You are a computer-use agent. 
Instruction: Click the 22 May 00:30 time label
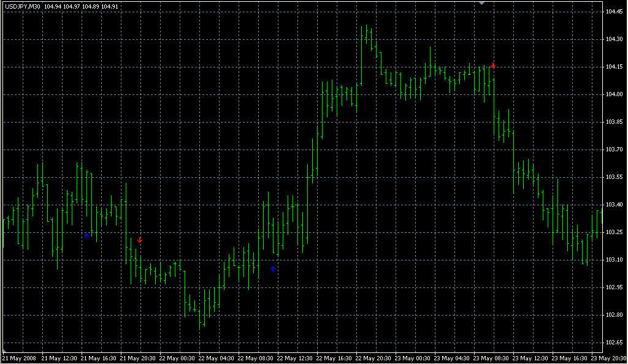[x=177, y=358]
